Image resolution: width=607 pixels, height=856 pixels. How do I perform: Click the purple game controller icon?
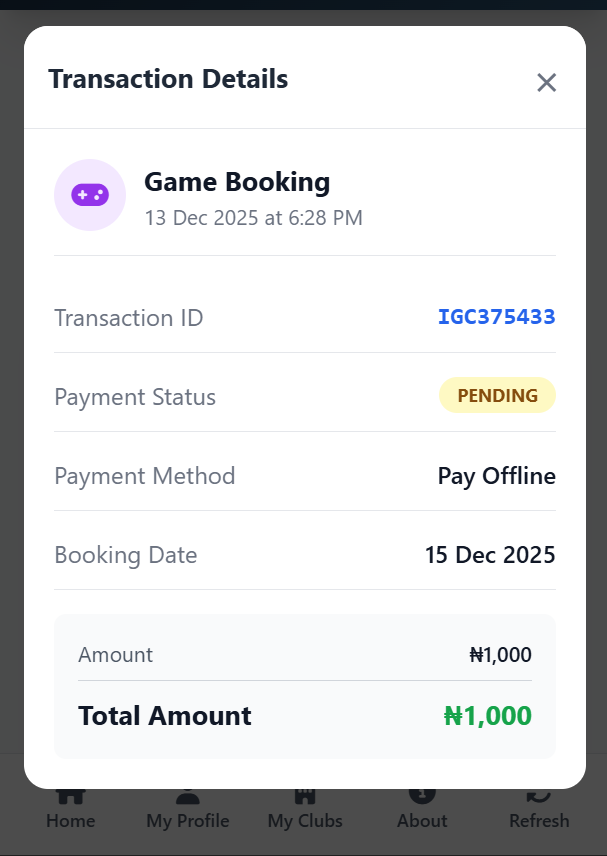[x=90, y=195]
